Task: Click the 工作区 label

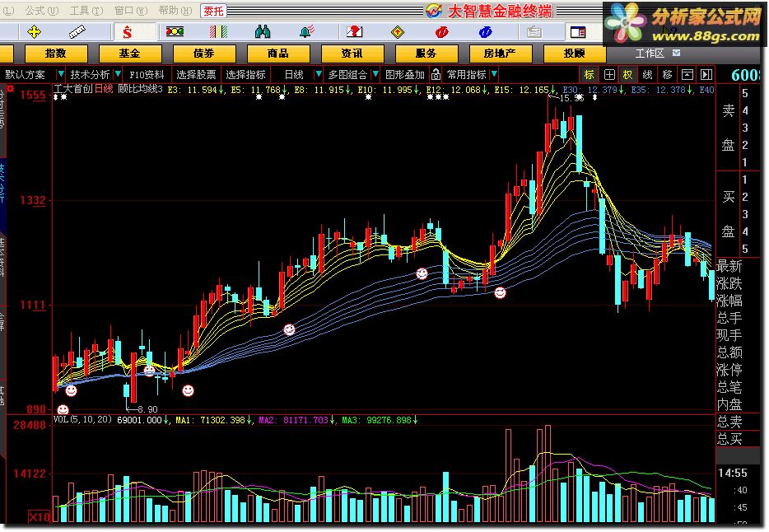Action: coord(650,54)
